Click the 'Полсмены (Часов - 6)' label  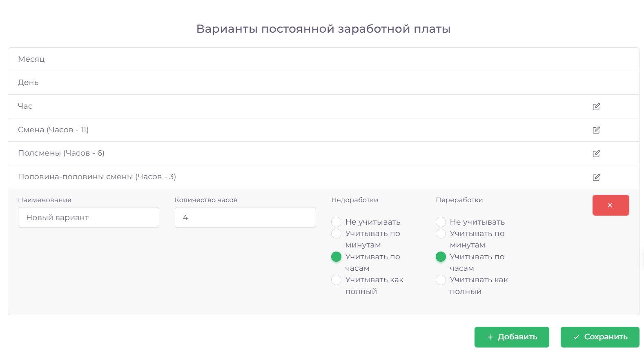[x=61, y=153]
